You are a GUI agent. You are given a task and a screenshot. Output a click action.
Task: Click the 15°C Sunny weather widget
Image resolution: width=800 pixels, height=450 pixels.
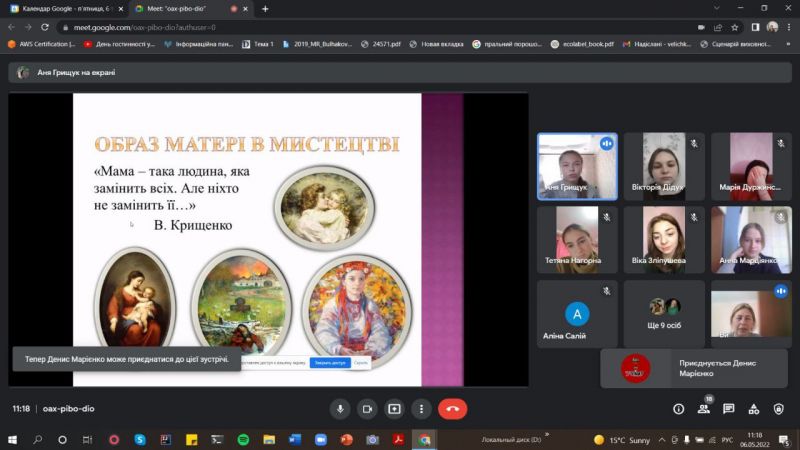click(x=622, y=440)
